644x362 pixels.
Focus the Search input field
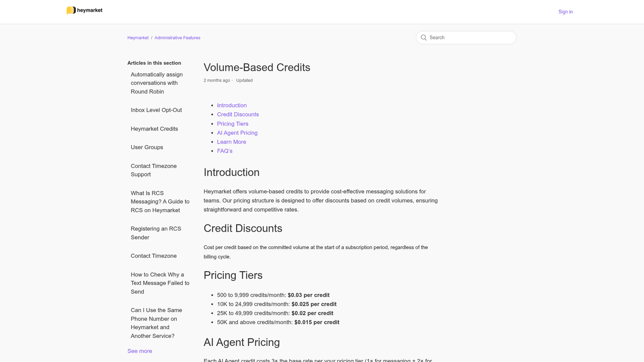[x=466, y=38]
